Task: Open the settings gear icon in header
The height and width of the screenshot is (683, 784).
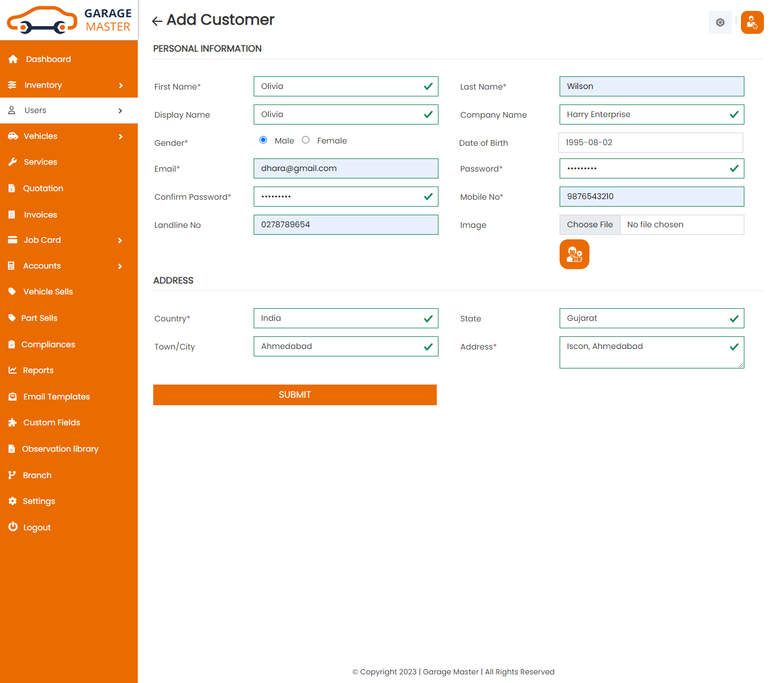Action: 720,22
